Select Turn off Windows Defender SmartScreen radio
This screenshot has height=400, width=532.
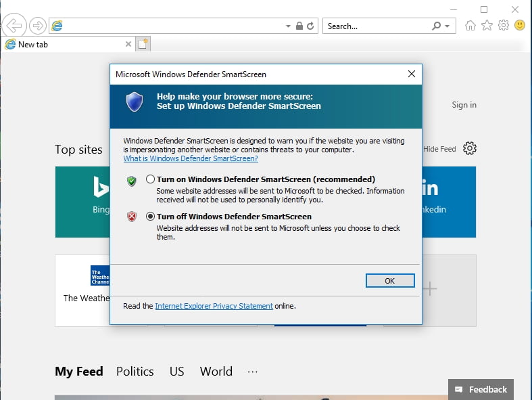(150, 216)
